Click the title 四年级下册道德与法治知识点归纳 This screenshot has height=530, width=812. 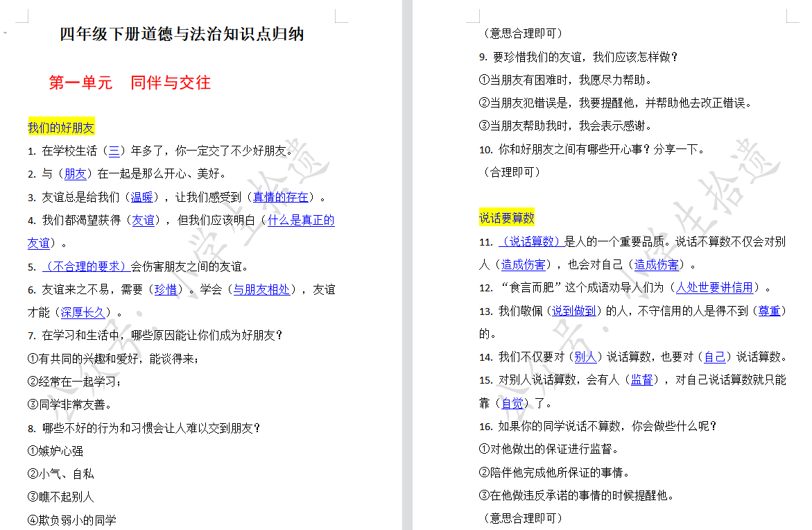tap(181, 34)
